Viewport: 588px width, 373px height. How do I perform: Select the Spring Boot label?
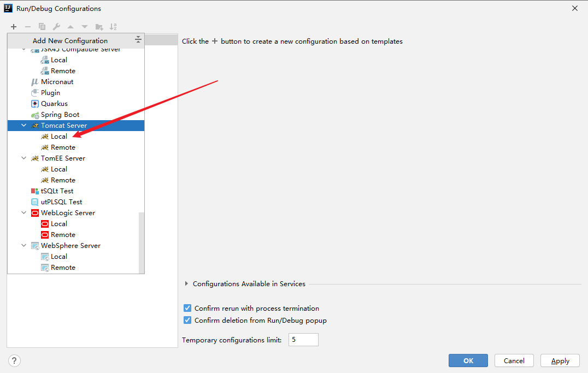point(60,115)
